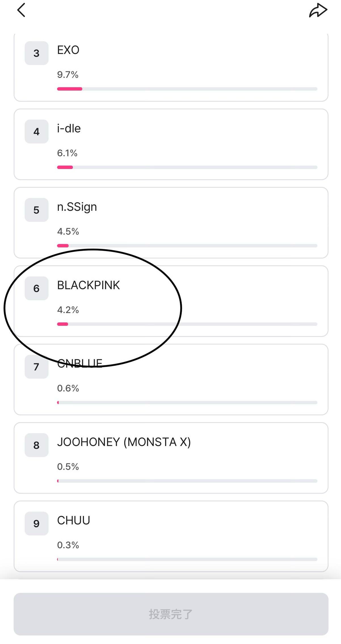
Task: Tap rank 9 number badge
Action: [x=36, y=524]
